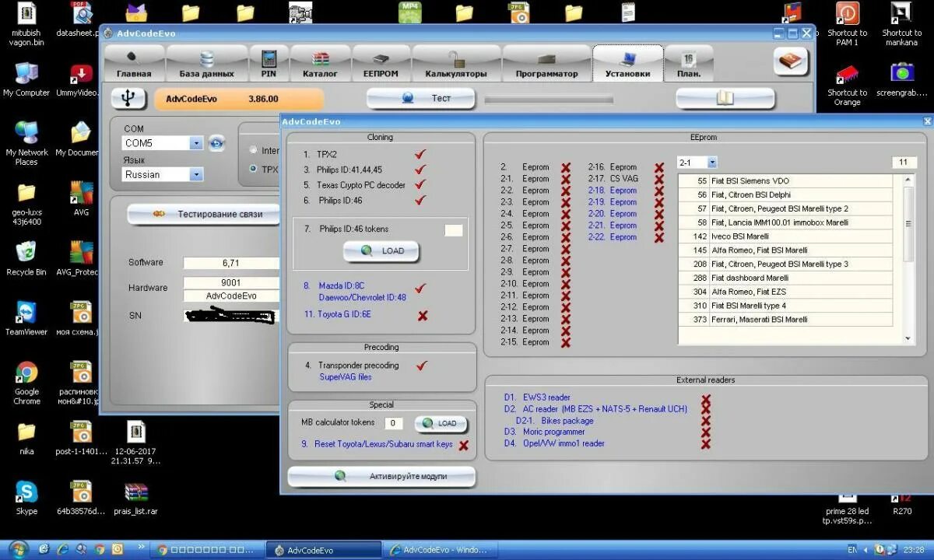Open the nika folder on desktop

point(26,438)
